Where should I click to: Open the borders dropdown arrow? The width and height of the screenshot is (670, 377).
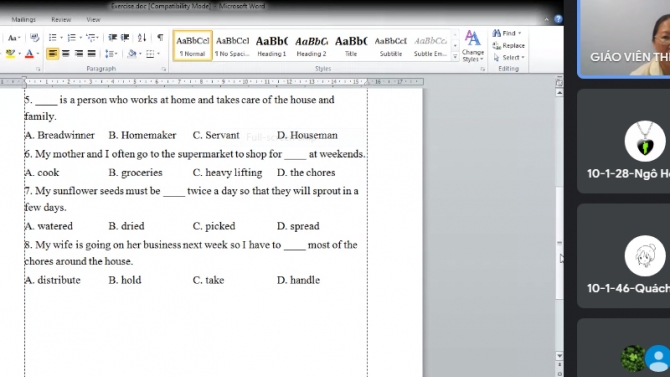(159, 54)
